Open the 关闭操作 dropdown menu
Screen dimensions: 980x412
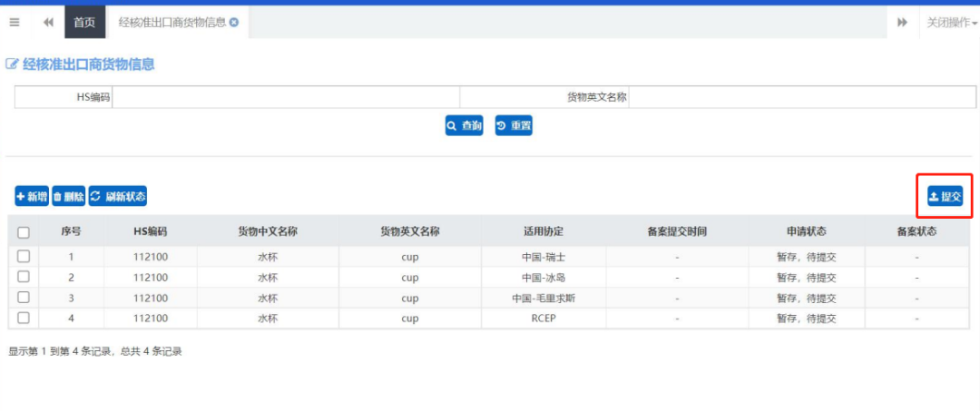click(x=951, y=23)
